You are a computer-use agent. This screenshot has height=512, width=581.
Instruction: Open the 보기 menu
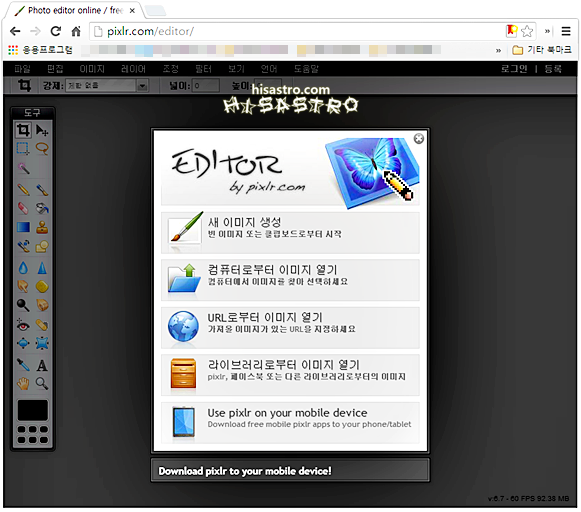[x=236, y=69]
